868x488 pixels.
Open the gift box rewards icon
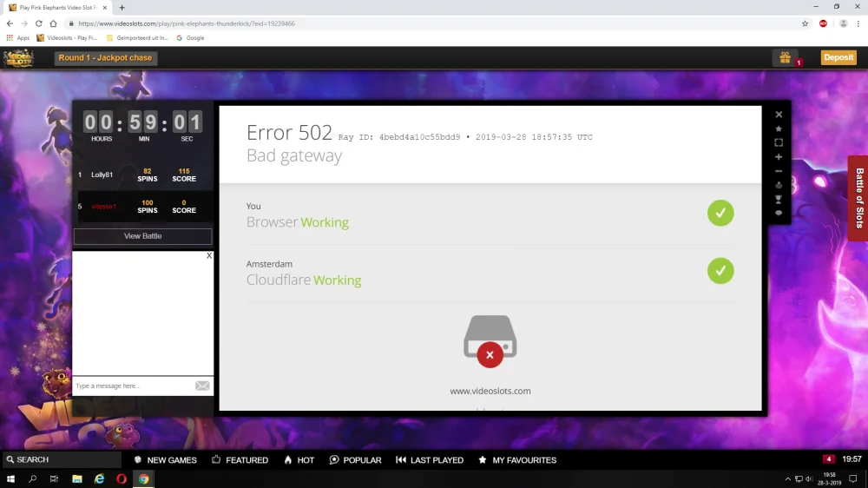coord(785,57)
